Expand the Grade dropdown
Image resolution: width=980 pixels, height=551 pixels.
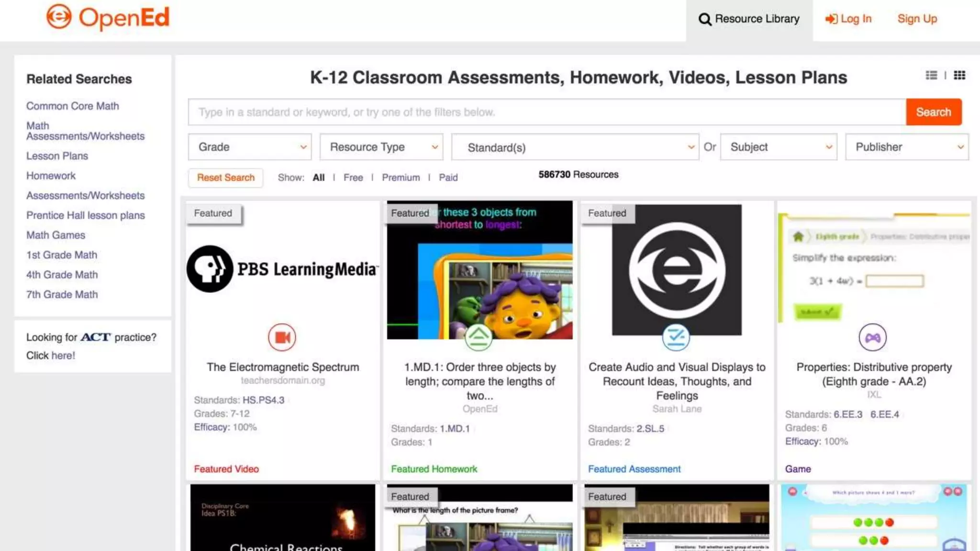click(x=249, y=147)
